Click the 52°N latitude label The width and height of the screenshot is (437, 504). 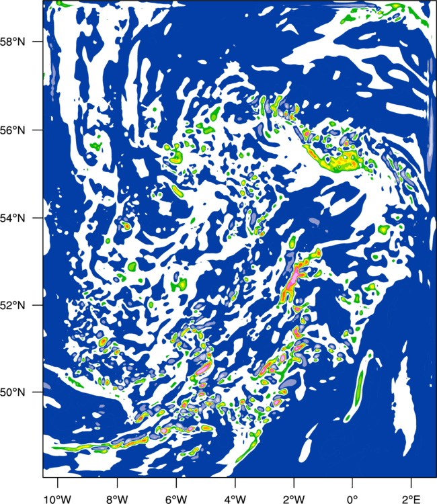pos(13,305)
